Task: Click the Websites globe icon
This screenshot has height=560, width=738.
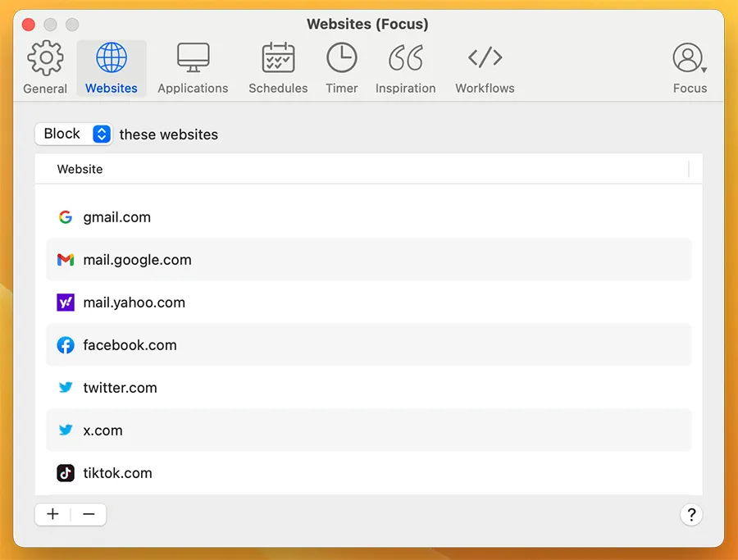Action: [112, 59]
